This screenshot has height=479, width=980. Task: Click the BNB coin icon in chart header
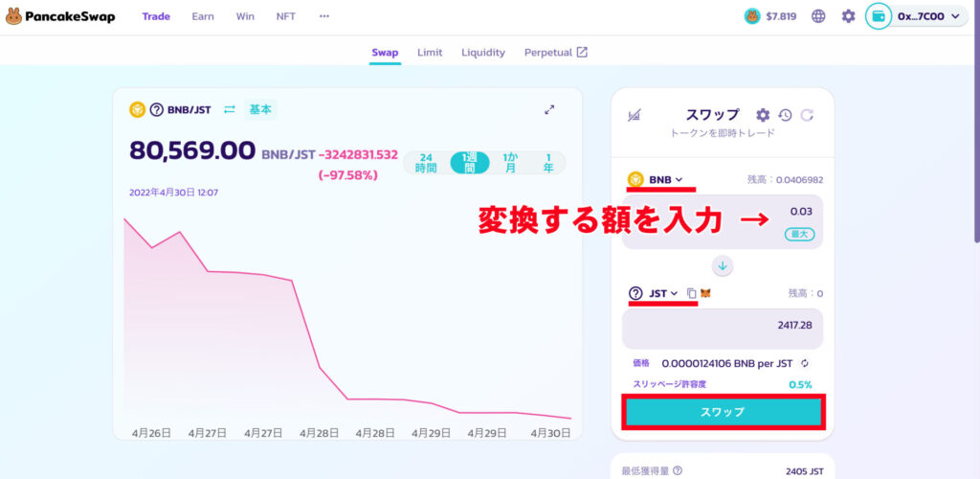(x=138, y=109)
